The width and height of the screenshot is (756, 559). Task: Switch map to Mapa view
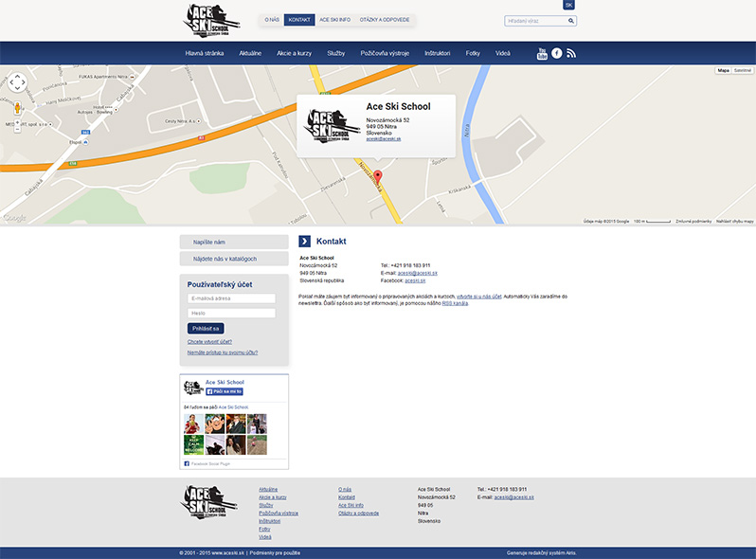click(x=723, y=70)
